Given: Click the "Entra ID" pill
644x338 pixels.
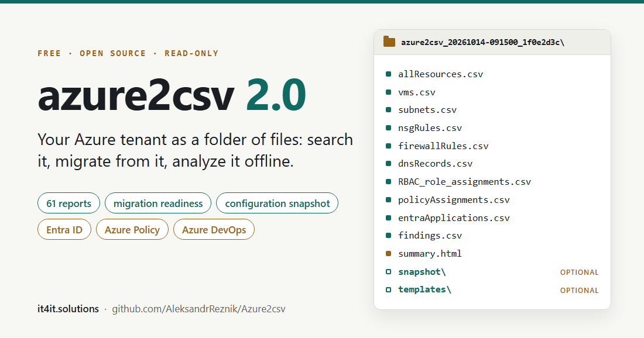Looking at the screenshot, I should [x=64, y=229].
